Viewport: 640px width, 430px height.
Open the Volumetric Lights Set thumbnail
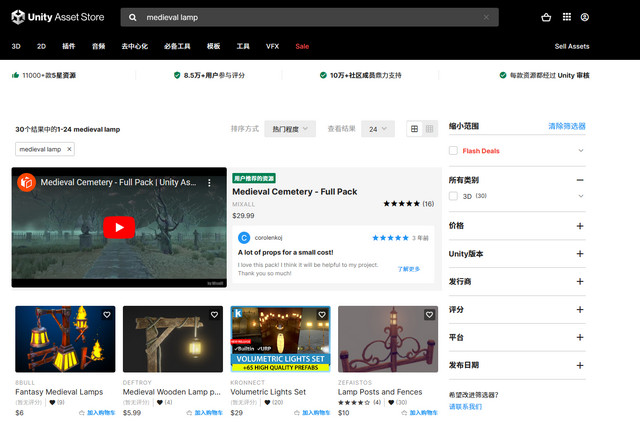point(280,339)
